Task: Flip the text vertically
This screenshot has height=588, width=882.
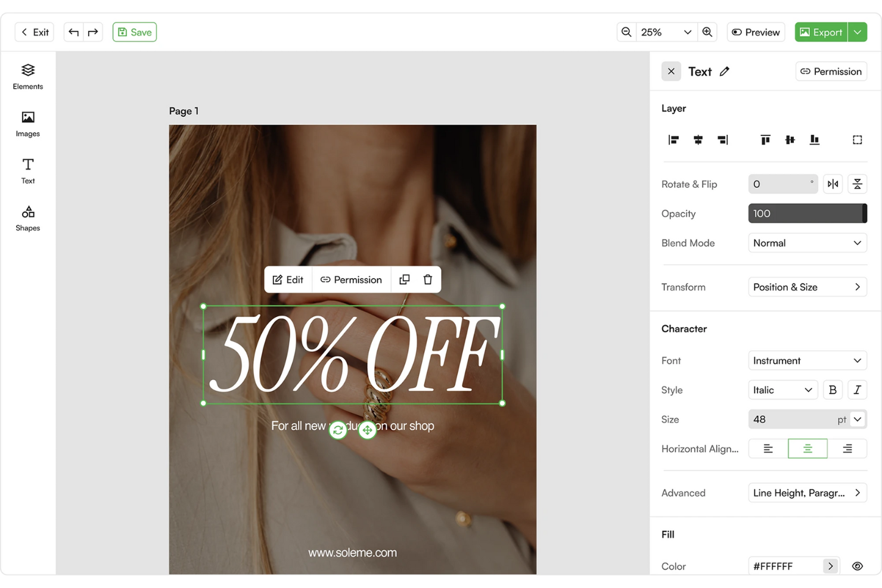Action: [x=858, y=184]
